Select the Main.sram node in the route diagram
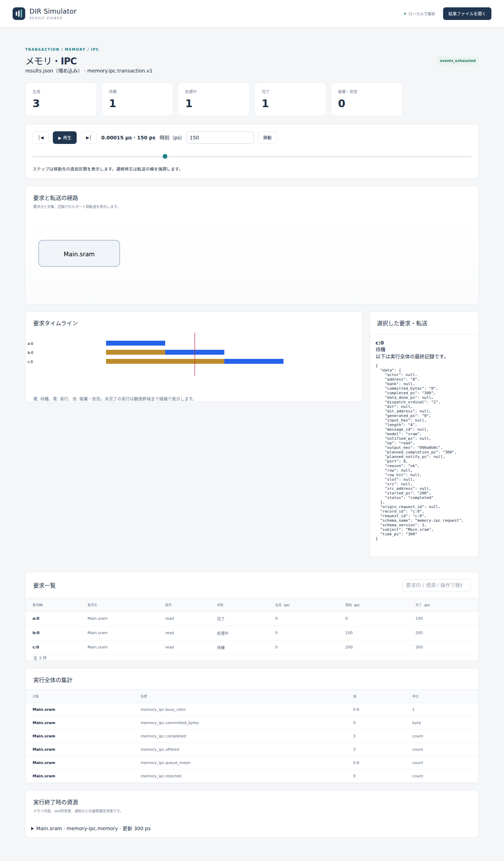 79,254
